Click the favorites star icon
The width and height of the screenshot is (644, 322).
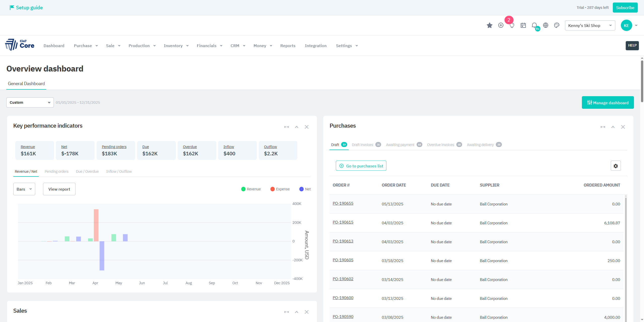tap(489, 25)
